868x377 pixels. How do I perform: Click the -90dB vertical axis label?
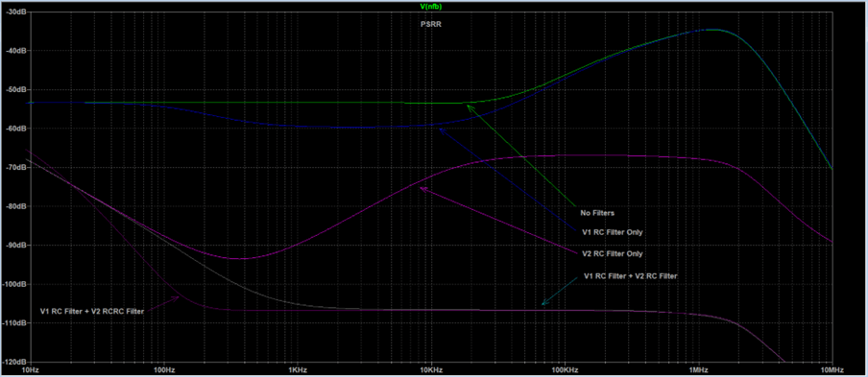click(x=15, y=245)
